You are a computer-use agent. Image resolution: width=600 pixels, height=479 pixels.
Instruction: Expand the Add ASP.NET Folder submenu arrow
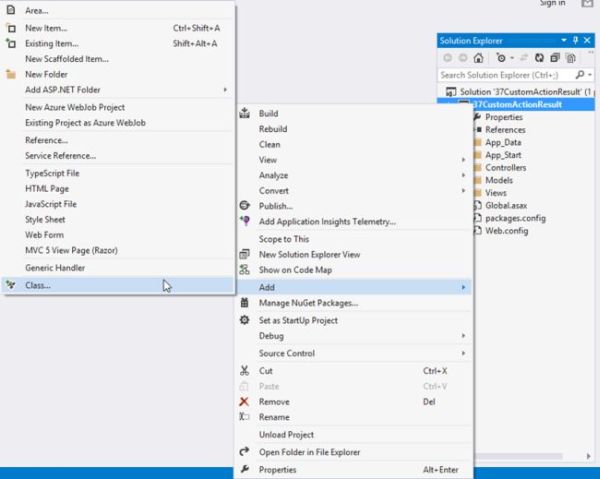click(225, 90)
